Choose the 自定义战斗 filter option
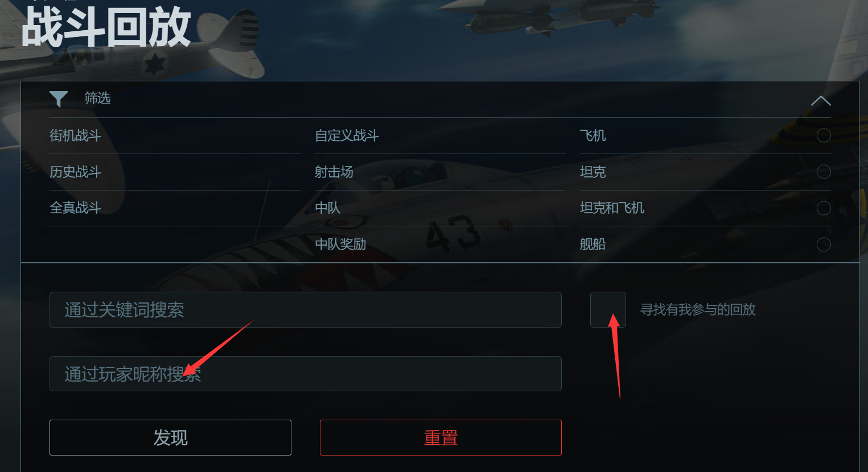Viewport: 868px width, 472px height. [x=347, y=135]
